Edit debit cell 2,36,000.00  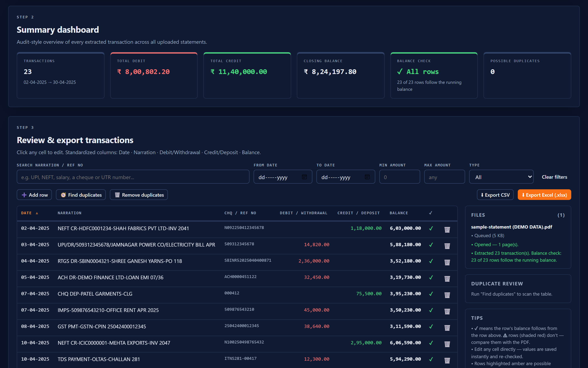click(x=314, y=261)
